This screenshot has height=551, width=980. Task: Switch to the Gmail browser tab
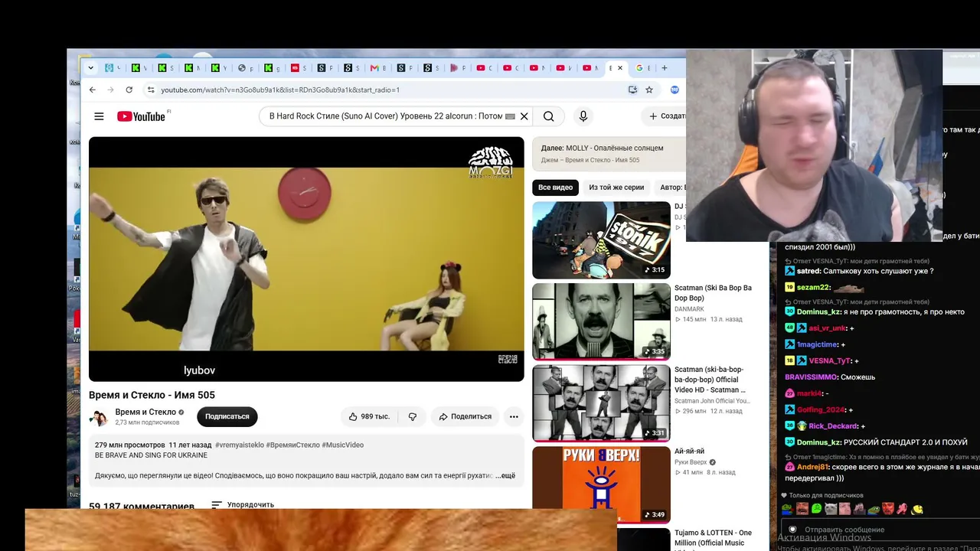[377, 68]
